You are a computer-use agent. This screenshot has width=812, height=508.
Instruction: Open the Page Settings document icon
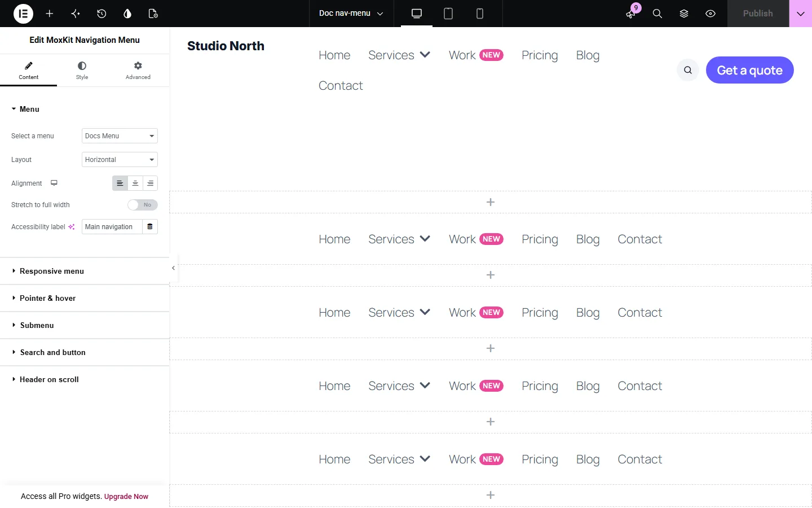pyautogui.click(x=153, y=14)
